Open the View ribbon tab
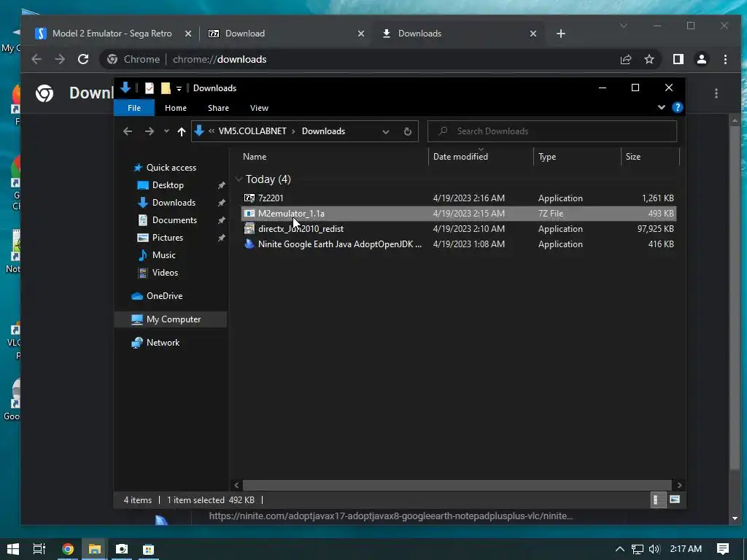Image resolution: width=747 pixels, height=560 pixels. pos(259,108)
